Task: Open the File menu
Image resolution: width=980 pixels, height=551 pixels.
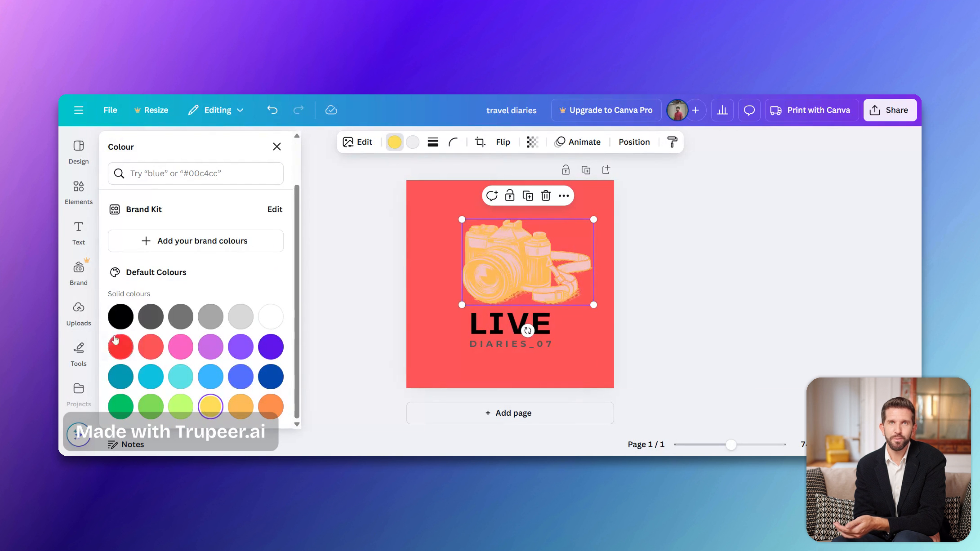Action: (x=110, y=110)
